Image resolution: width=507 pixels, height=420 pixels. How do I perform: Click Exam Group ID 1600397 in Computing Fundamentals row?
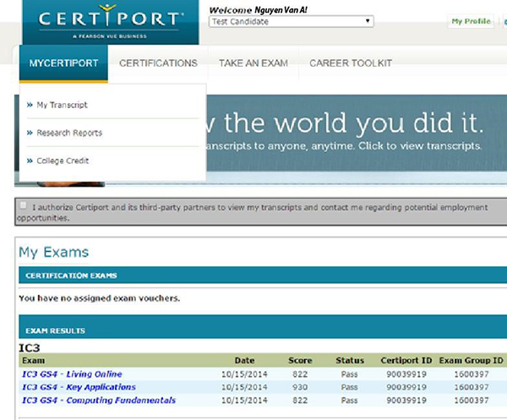[x=472, y=401]
